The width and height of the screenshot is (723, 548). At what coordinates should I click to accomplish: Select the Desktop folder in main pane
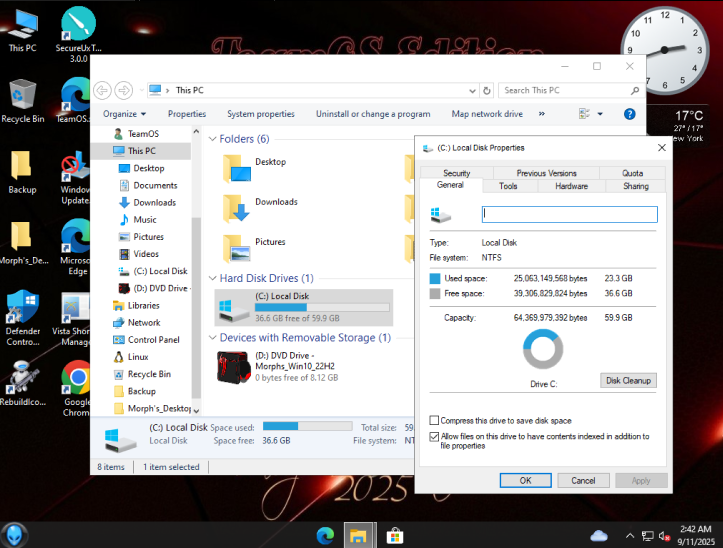[255, 168]
